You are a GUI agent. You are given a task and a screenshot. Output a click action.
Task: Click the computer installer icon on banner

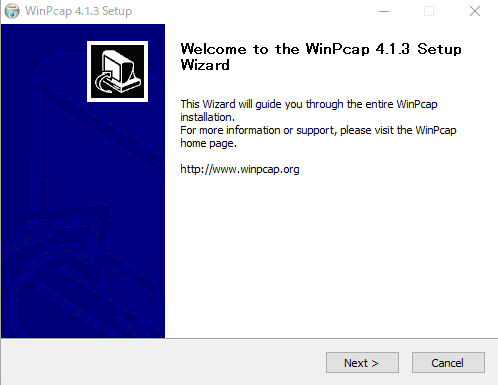117,71
